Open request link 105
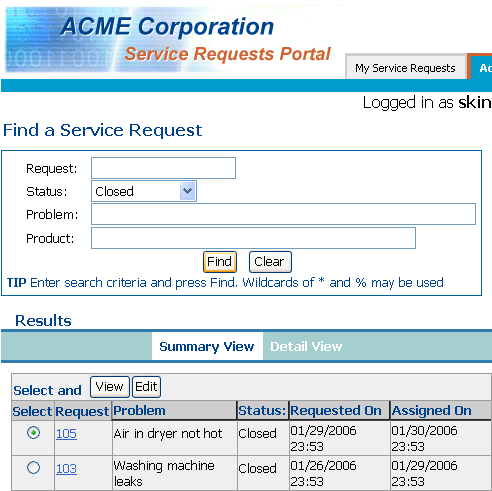Image resolution: width=492 pixels, height=491 pixels. point(66,433)
